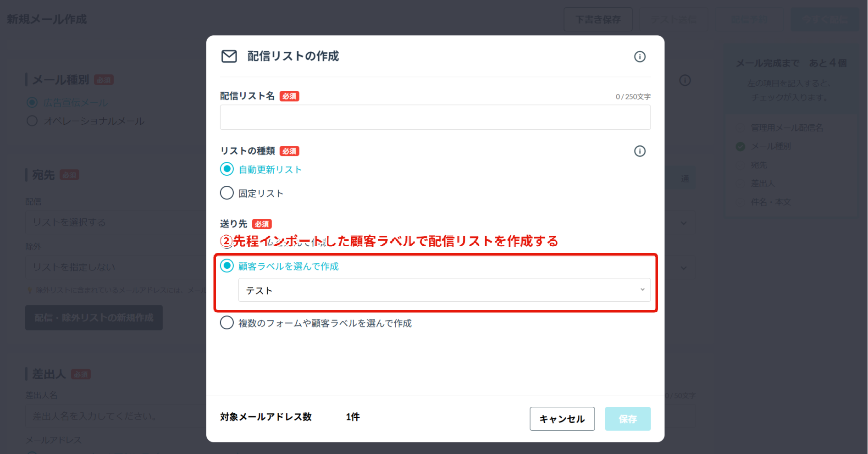Expand the 配信 list chevron in background
This screenshot has height=454, width=868.
pos(684,223)
